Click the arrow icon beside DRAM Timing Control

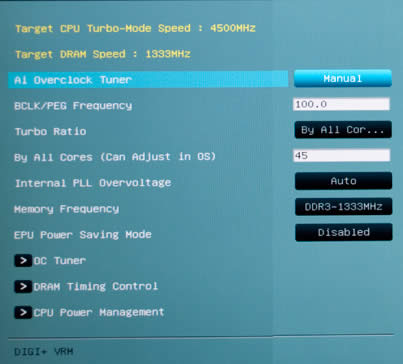tap(23, 286)
